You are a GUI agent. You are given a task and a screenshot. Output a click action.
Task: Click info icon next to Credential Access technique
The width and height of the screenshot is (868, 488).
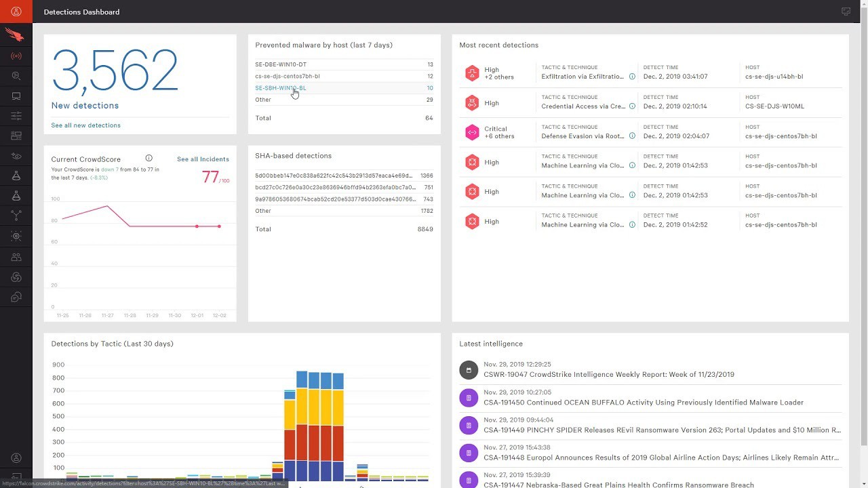632,106
